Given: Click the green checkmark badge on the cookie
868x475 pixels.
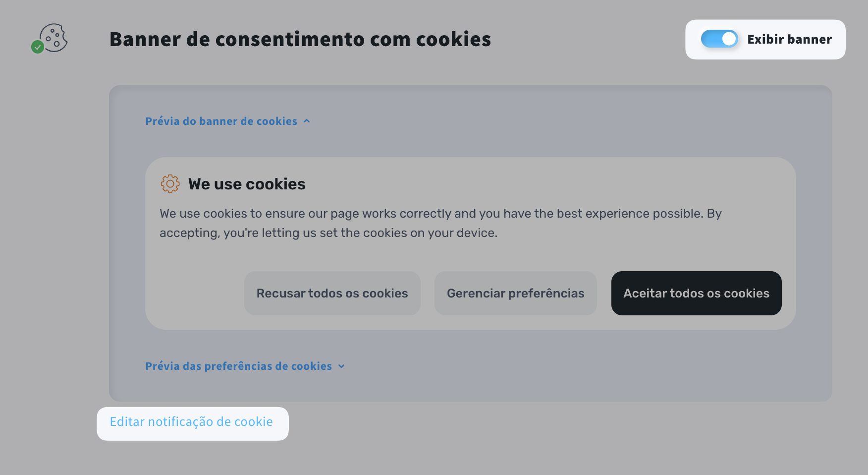Looking at the screenshot, I should (x=38, y=47).
